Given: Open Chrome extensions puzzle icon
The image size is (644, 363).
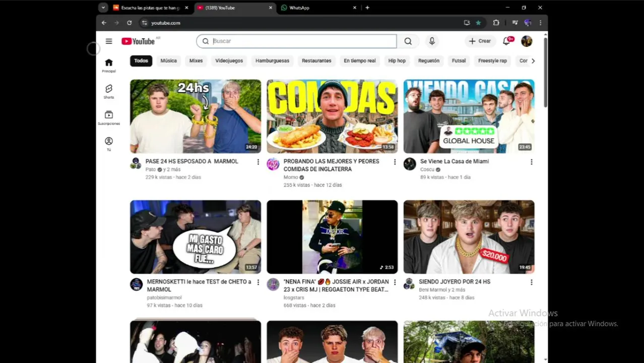Looking at the screenshot, I should [x=496, y=23].
